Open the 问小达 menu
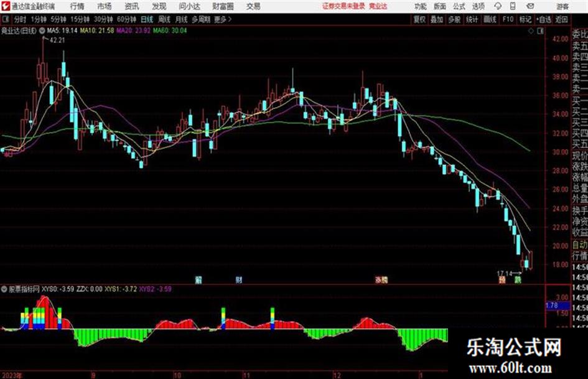The width and height of the screenshot is (588, 379). [189, 6]
